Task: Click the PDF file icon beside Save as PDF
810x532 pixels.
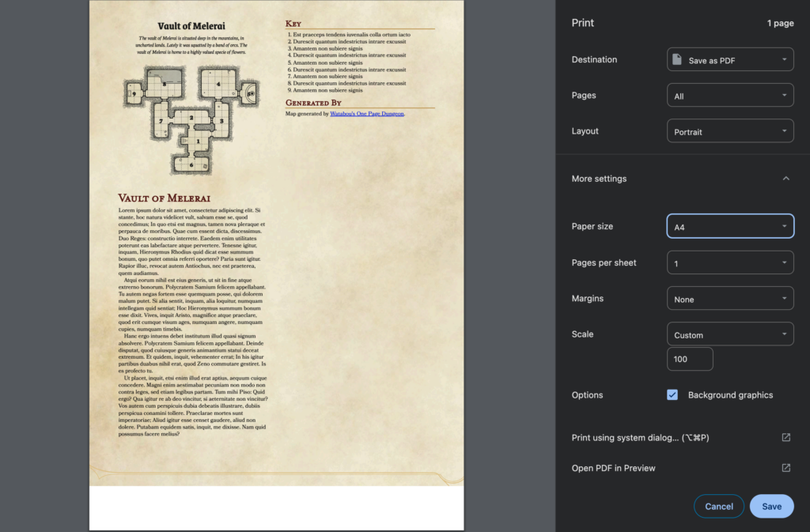Action: pyautogui.click(x=678, y=58)
